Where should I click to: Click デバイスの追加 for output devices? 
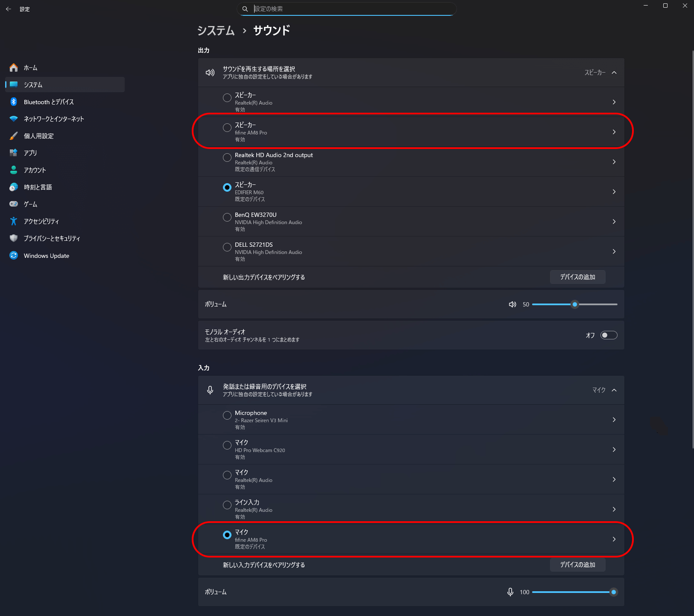(577, 277)
